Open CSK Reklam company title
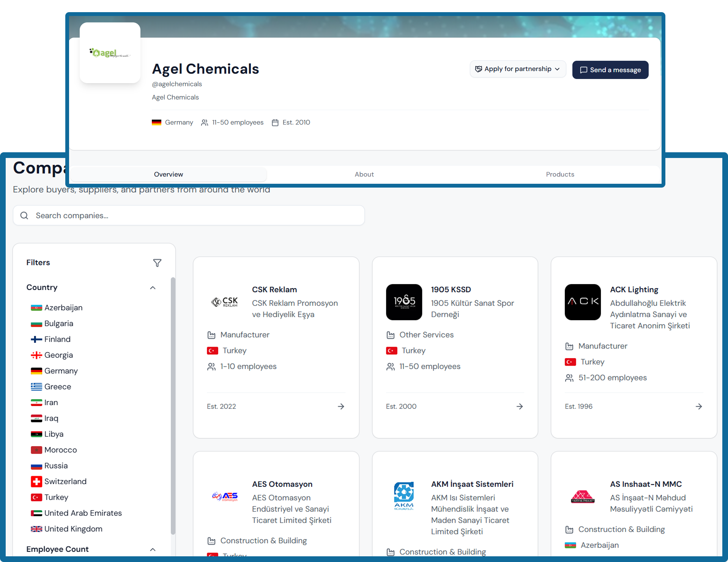Image resolution: width=728 pixels, height=562 pixels. tap(274, 289)
